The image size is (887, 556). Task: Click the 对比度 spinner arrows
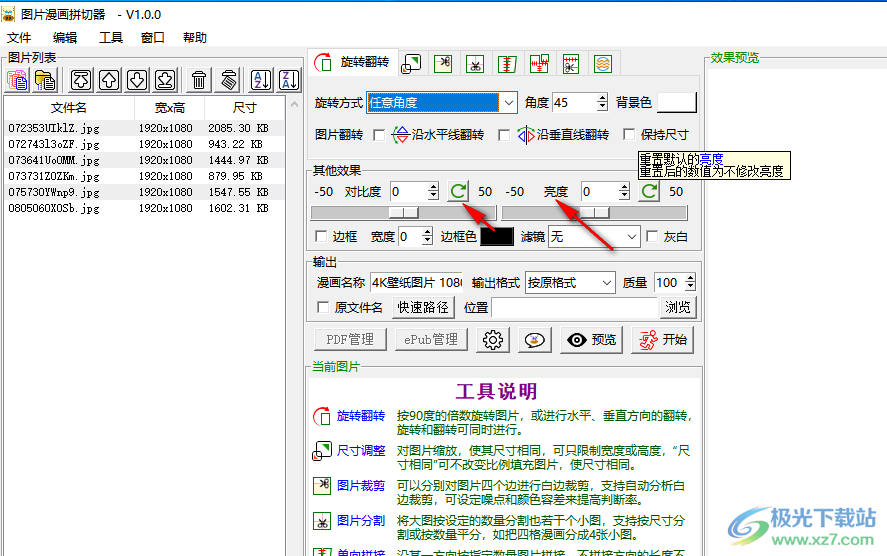click(433, 191)
